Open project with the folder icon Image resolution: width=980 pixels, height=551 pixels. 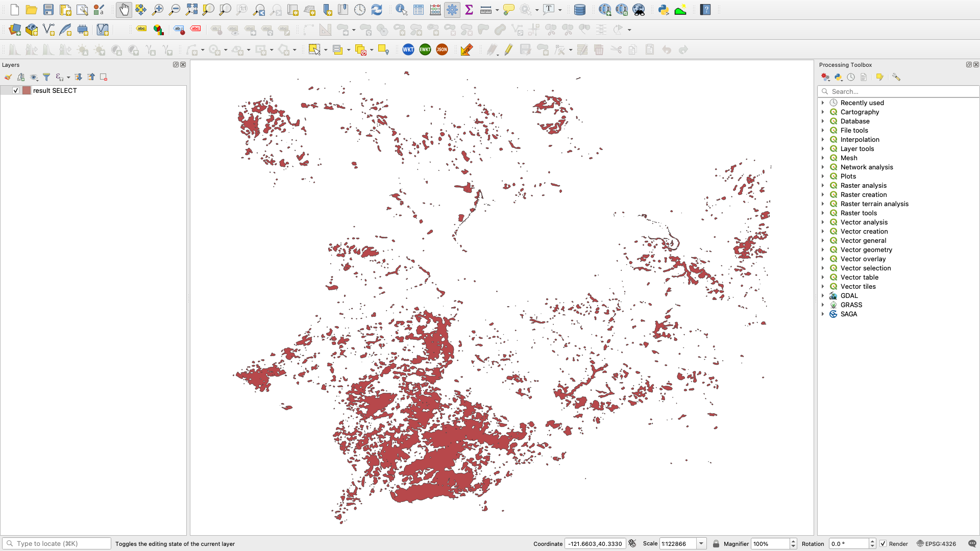pos(32,10)
